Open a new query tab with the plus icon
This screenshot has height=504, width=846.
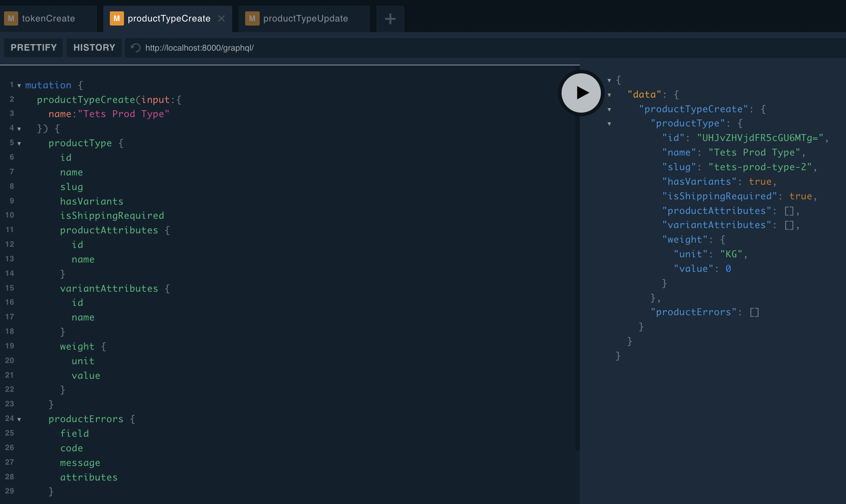click(x=389, y=18)
